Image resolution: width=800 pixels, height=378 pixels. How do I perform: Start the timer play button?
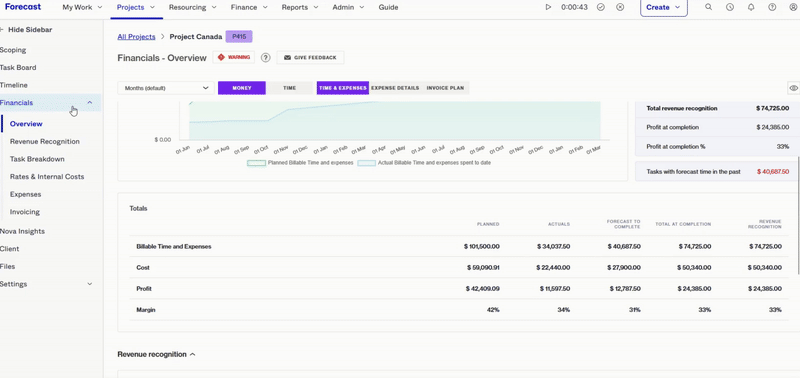(x=548, y=7)
